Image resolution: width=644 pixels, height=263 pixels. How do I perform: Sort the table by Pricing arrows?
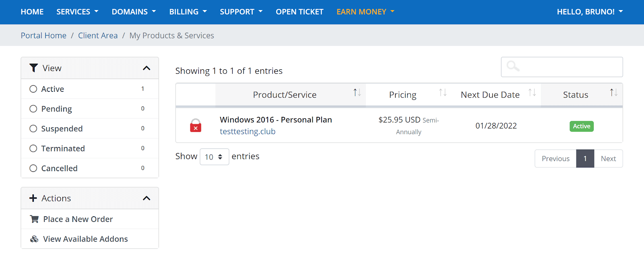click(x=443, y=93)
